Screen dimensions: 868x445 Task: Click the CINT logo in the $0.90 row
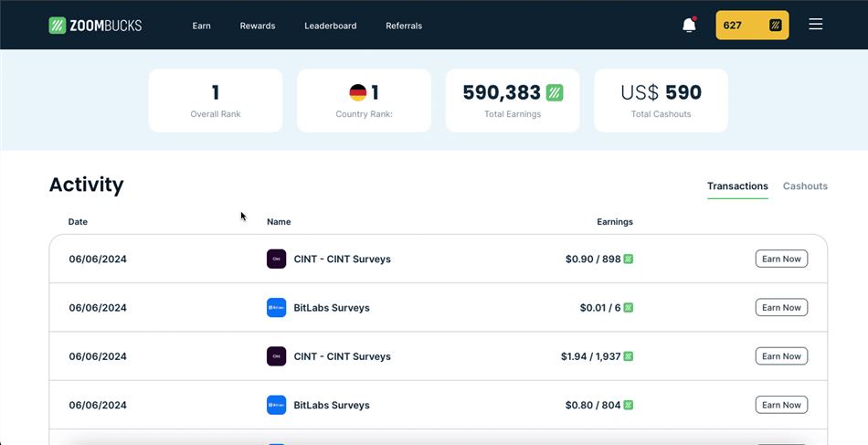[276, 259]
